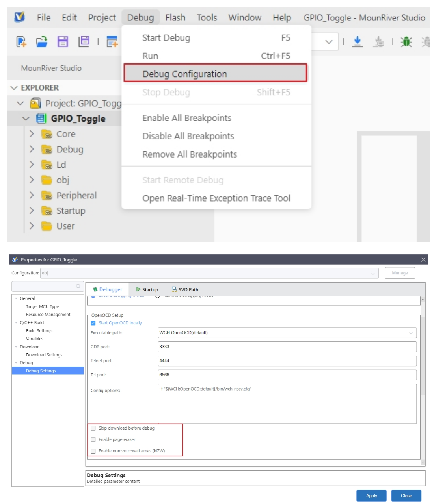Image resolution: width=432 pixels, height=504 pixels.
Task: Collapse the Project: GPIO_Toggle node
Action: pyautogui.click(x=20, y=104)
